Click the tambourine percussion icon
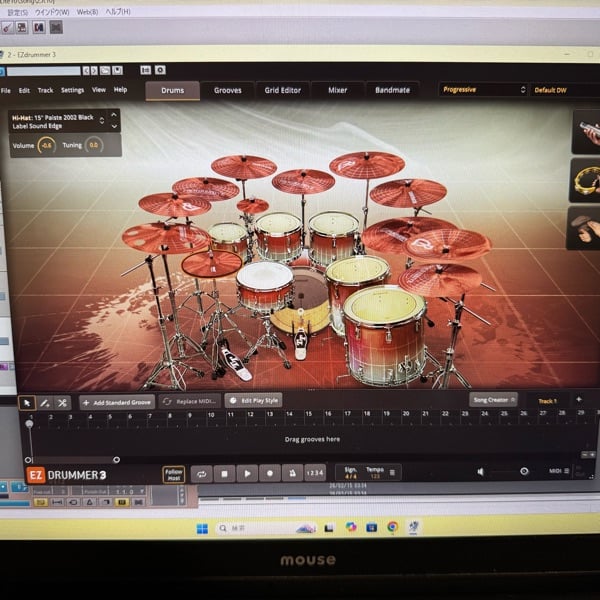The height and width of the screenshot is (600, 600). (587, 178)
